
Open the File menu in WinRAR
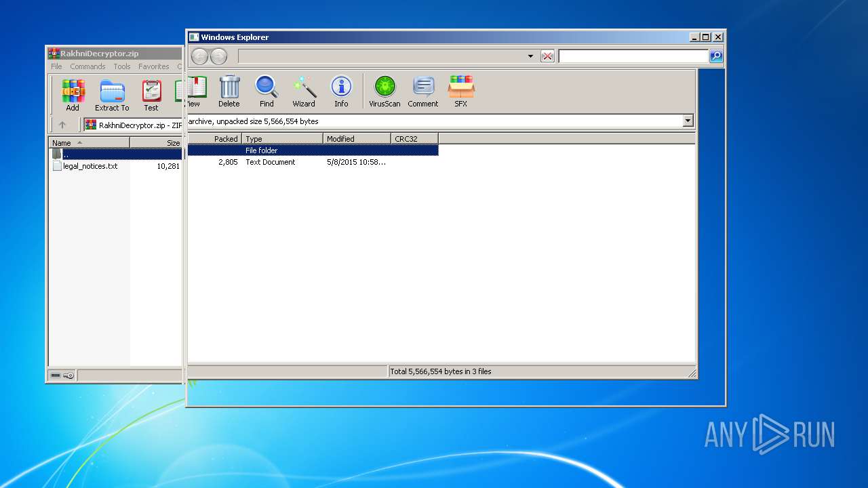[x=56, y=66]
